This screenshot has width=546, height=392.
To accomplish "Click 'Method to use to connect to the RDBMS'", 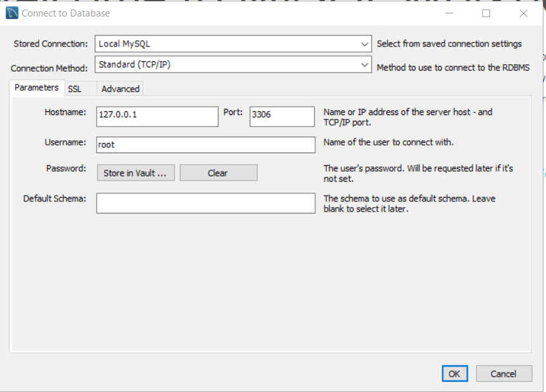I will 453,67.
